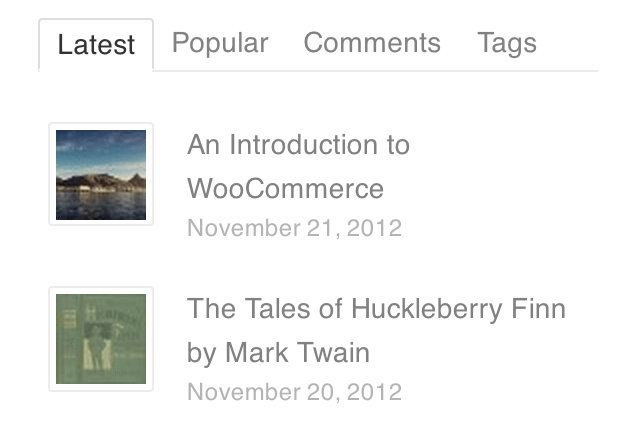Click the water area of the first thumbnail
This screenshot has width=634, height=430.
[x=101, y=205]
